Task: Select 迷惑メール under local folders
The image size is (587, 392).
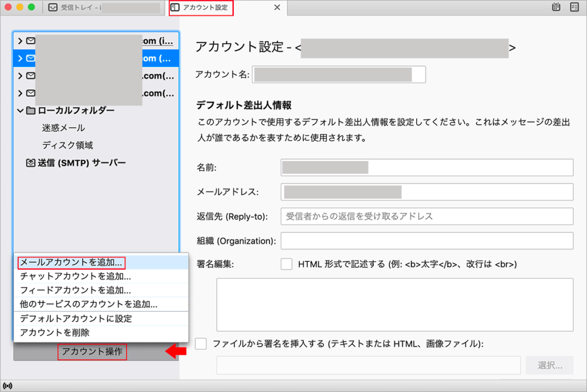Action: click(x=63, y=128)
